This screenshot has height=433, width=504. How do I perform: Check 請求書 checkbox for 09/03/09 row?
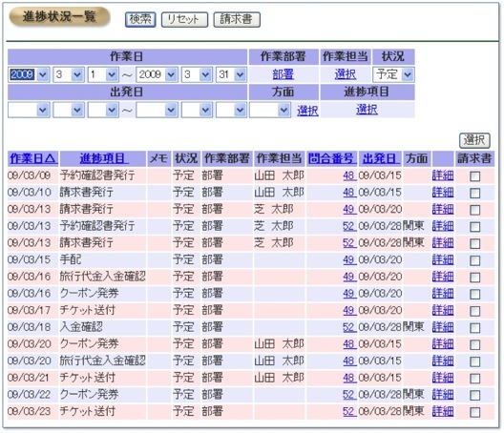point(474,176)
